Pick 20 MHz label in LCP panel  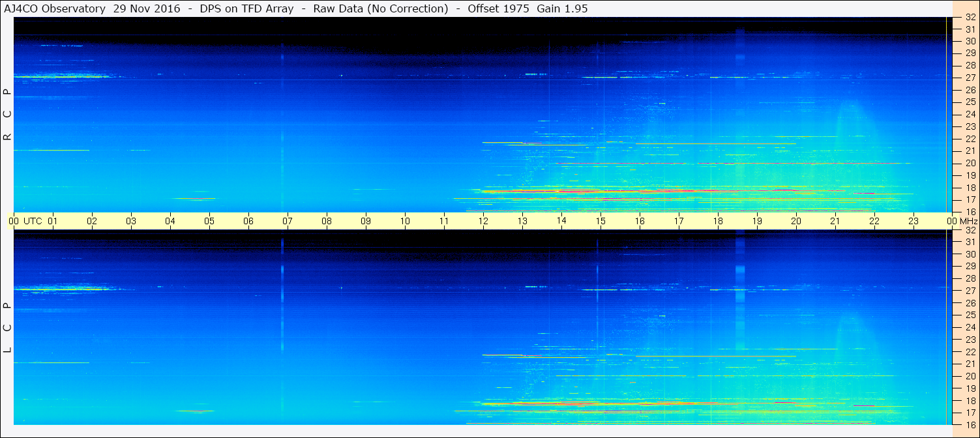(x=970, y=376)
